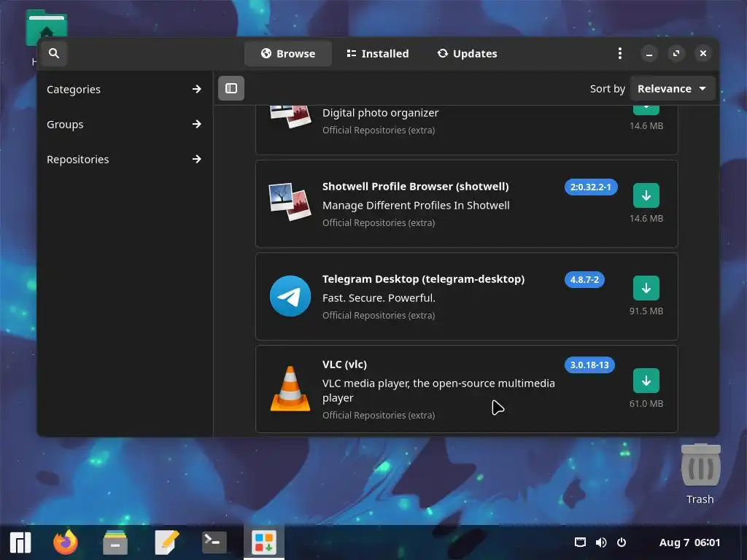Click version badge 2:0.32.2-1
The height and width of the screenshot is (560, 747).
pyautogui.click(x=591, y=187)
